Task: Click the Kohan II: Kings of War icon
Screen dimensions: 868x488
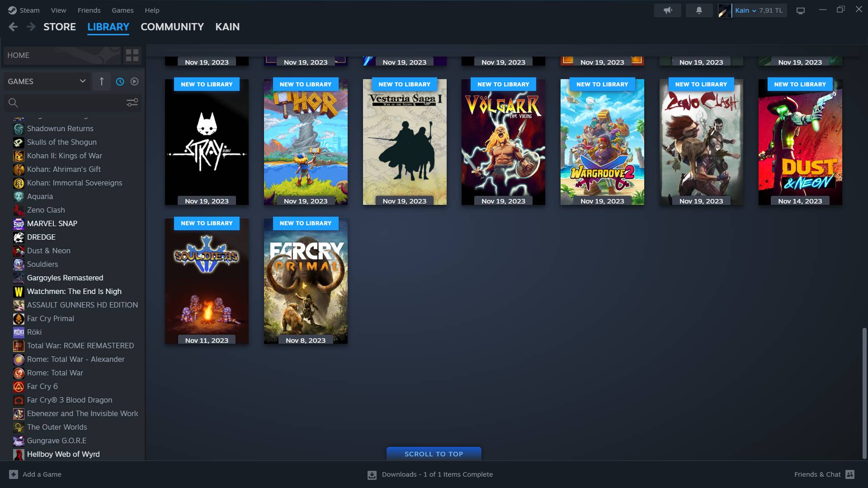Action: tap(19, 156)
